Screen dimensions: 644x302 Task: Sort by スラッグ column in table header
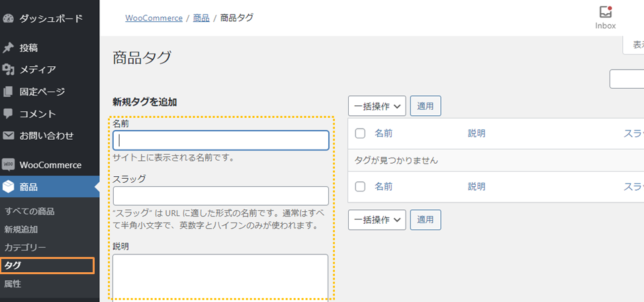[633, 134]
